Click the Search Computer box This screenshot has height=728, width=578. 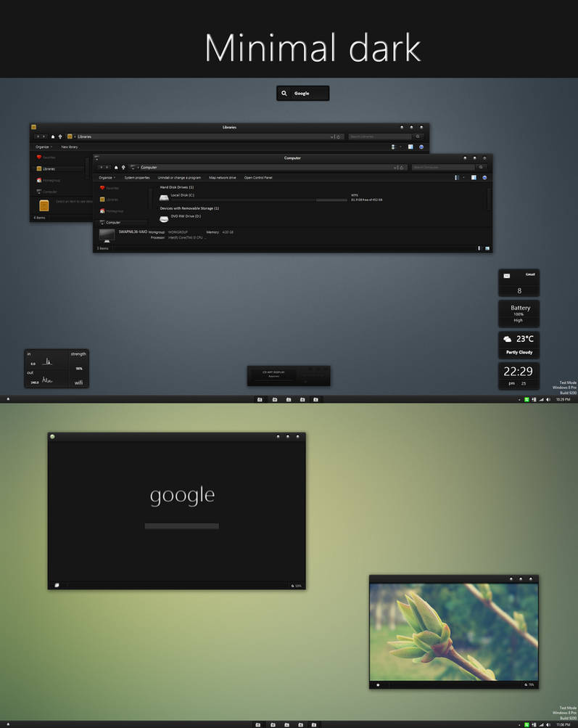[x=443, y=167]
